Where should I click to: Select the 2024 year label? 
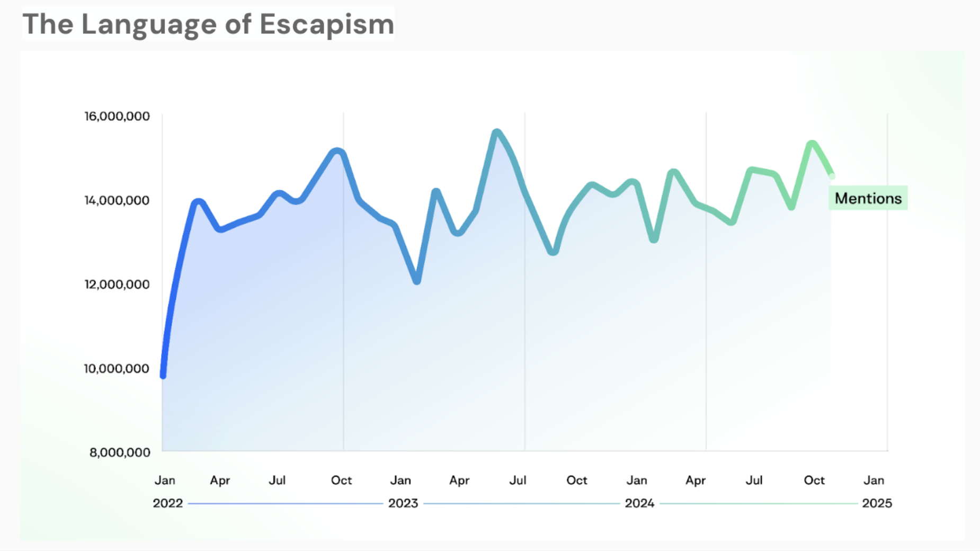pos(639,503)
